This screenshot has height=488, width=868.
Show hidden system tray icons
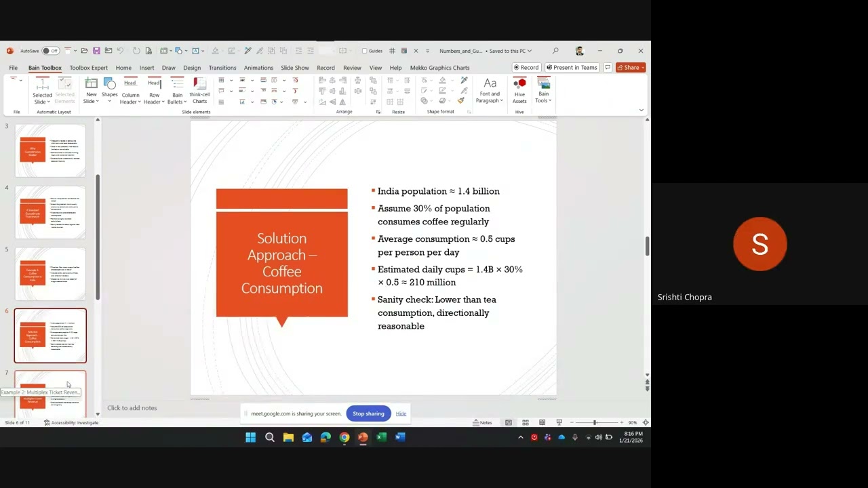pos(521,437)
